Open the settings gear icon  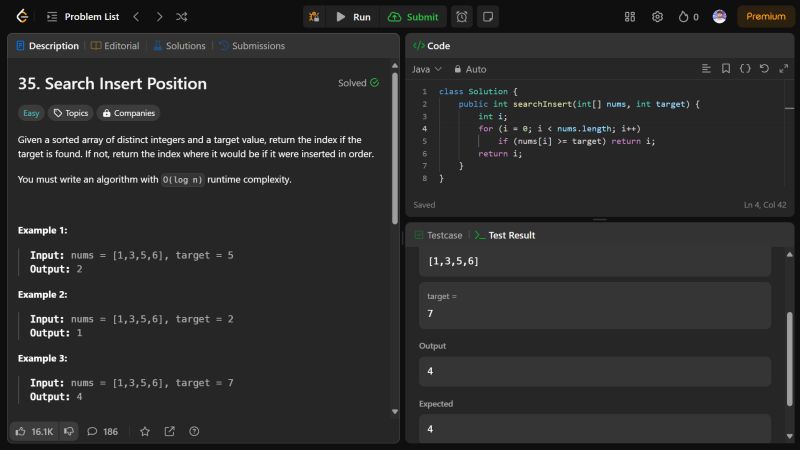click(657, 17)
